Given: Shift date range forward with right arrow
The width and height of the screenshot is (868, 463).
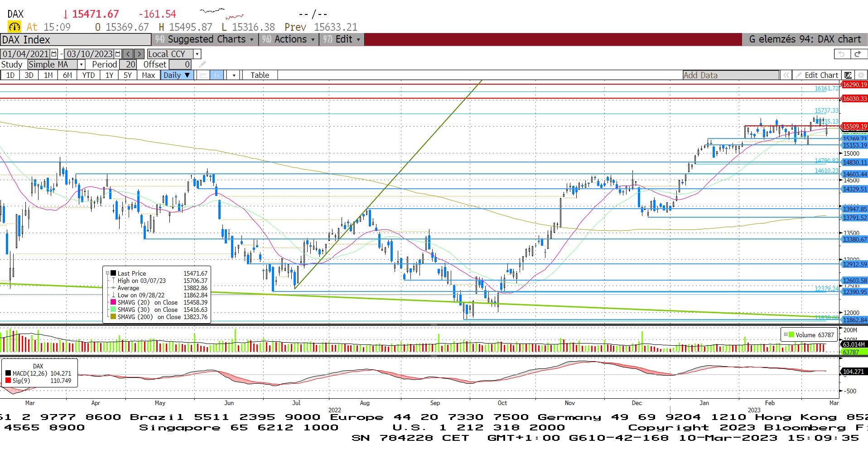Looking at the screenshot, I should [x=139, y=54].
